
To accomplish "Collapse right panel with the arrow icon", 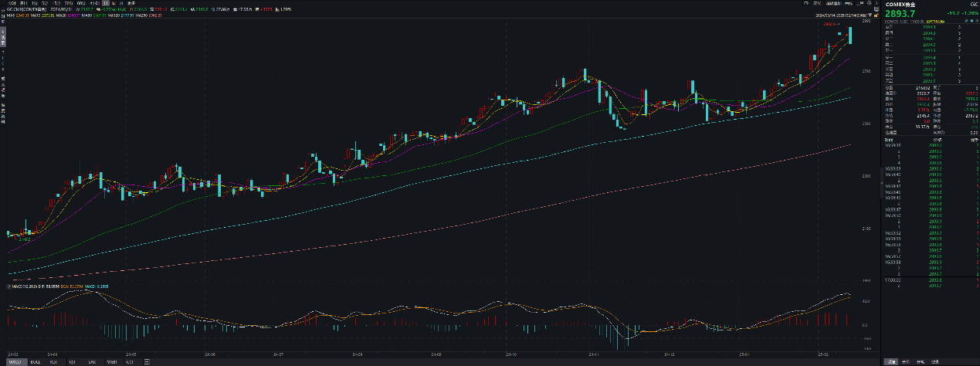I will point(877,3).
